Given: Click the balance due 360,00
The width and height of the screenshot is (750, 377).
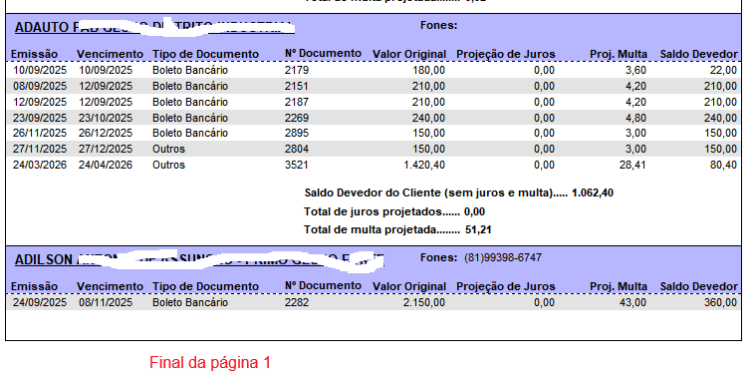Looking at the screenshot, I should (x=720, y=302).
